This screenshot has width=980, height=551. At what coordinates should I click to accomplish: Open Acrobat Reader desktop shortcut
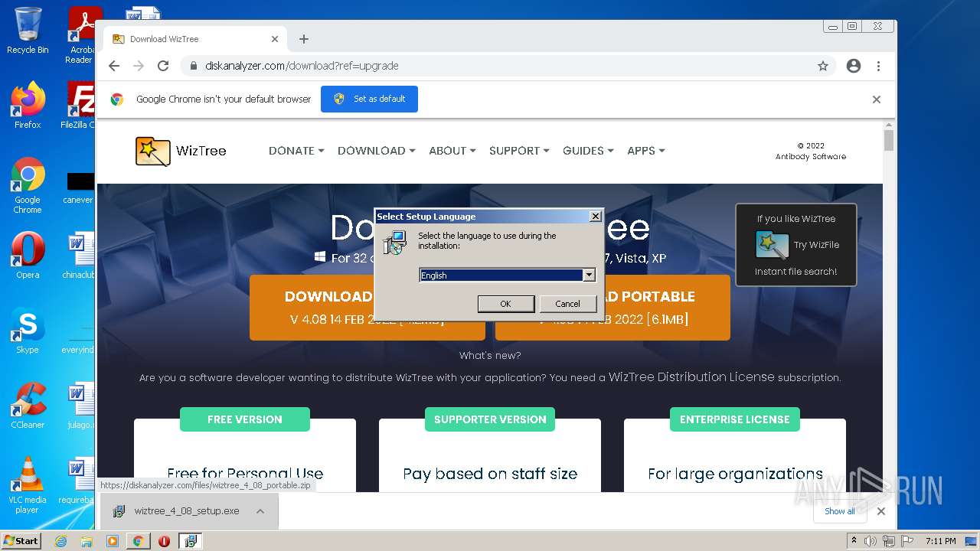click(x=80, y=34)
